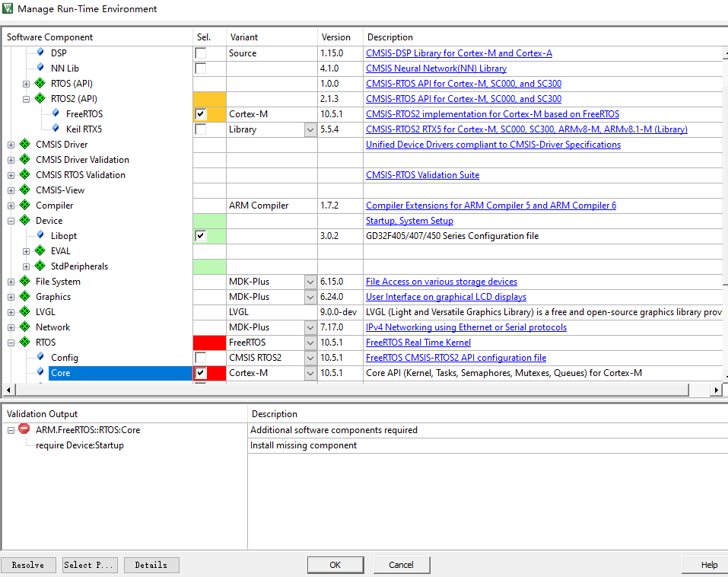Click the File System green group icon
Viewport: 728px width, 577px height.
coord(25,281)
